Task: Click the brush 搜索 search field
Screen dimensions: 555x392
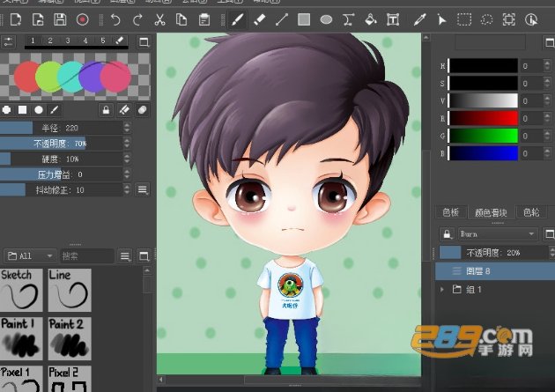Action: coord(87,255)
